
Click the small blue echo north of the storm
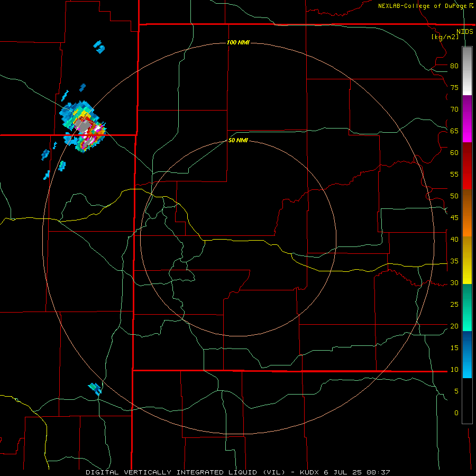pyautogui.click(x=99, y=47)
